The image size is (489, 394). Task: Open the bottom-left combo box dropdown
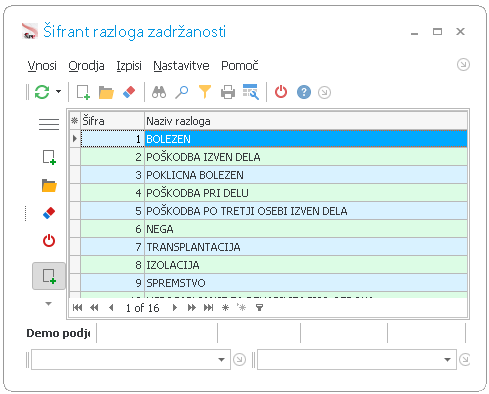tap(221, 359)
